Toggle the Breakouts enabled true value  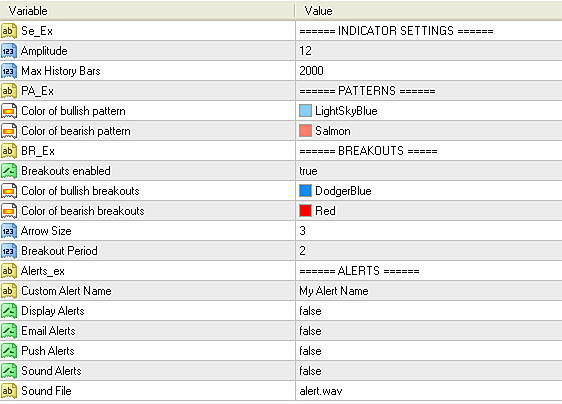(x=429, y=171)
